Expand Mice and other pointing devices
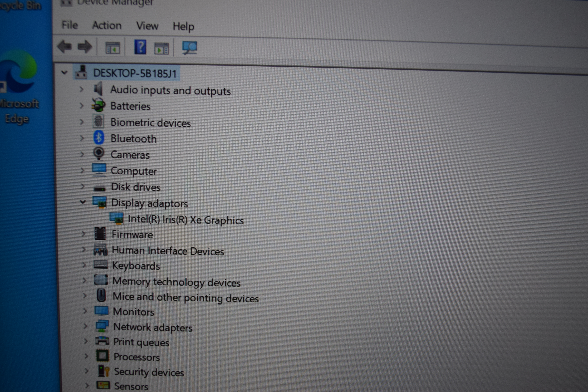 tap(85, 296)
